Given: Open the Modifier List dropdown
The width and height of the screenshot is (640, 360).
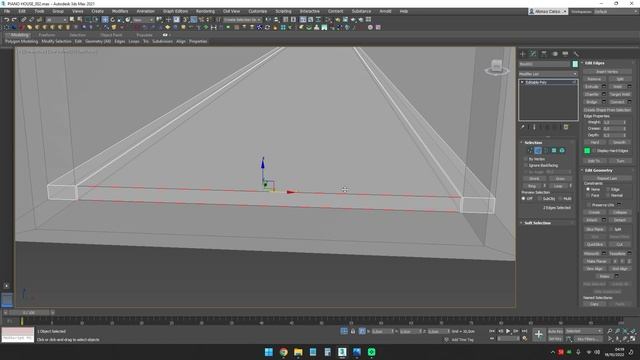Looking at the screenshot, I should click(548, 74).
